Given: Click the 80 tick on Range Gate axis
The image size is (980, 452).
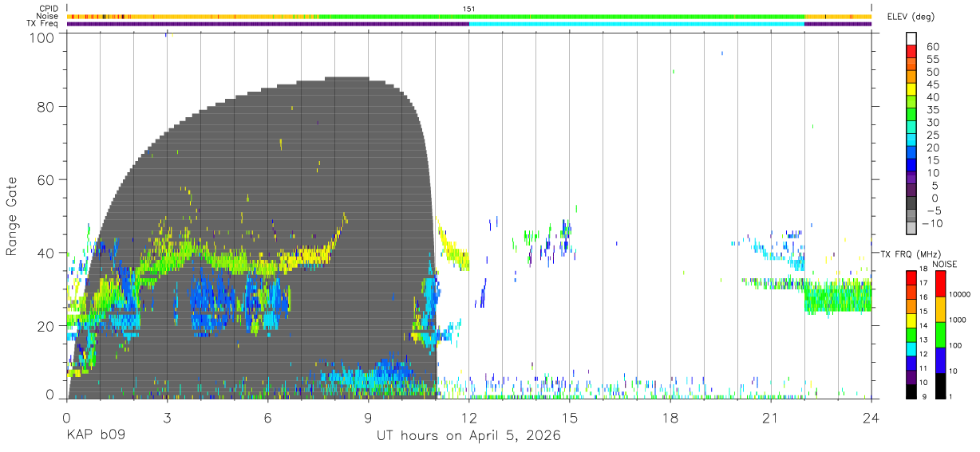Looking at the screenshot, I should click(x=47, y=106).
